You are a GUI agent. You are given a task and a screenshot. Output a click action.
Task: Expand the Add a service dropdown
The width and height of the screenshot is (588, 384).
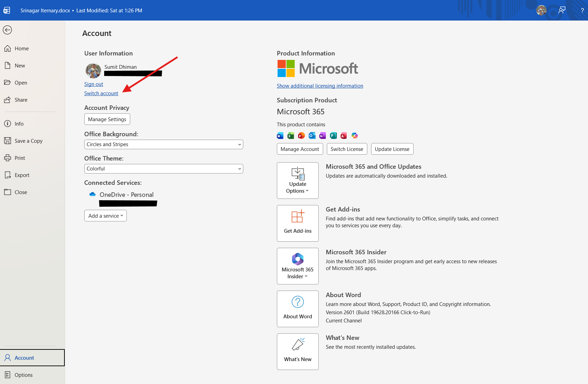point(106,216)
